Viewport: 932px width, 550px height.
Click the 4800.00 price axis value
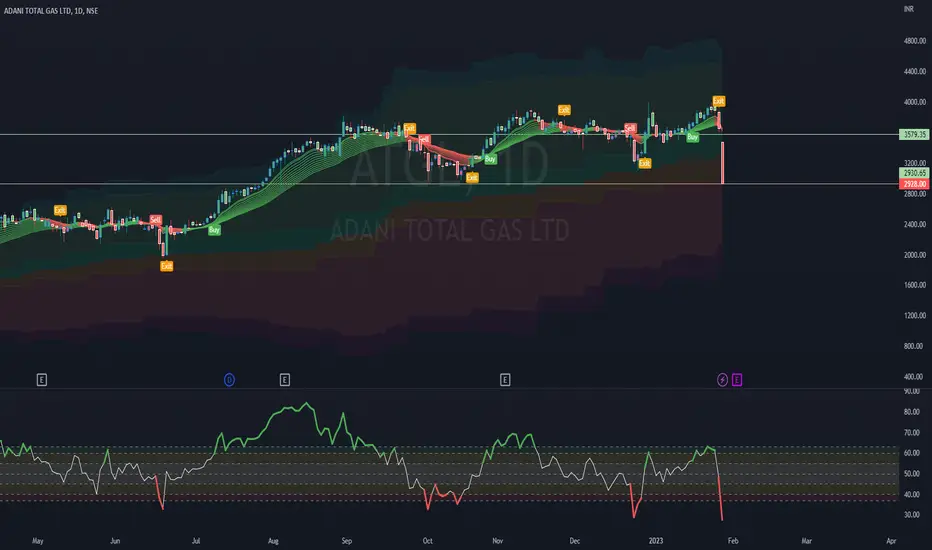[x=915, y=41]
